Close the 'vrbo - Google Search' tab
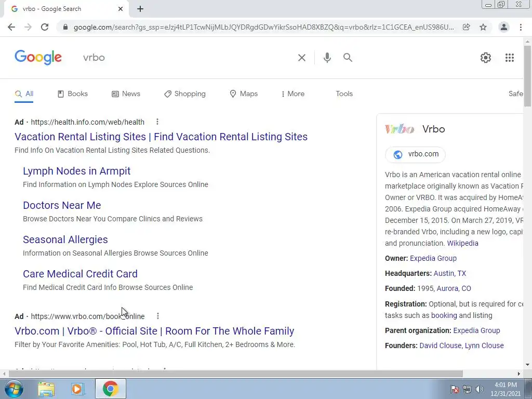 (x=121, y=9)
